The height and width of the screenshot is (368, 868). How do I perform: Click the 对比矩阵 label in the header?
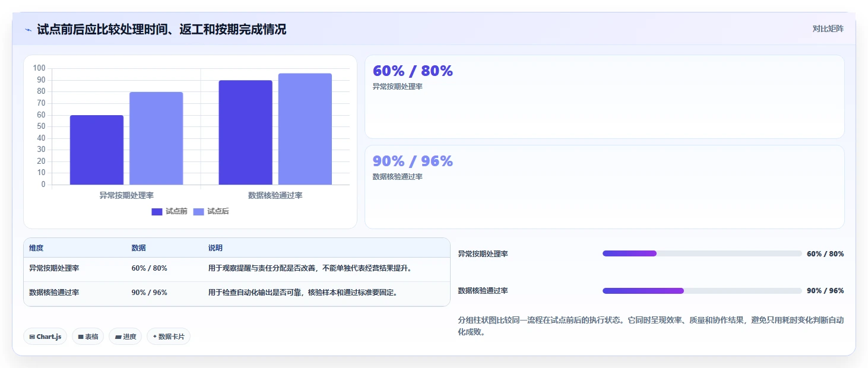[828, 28]
